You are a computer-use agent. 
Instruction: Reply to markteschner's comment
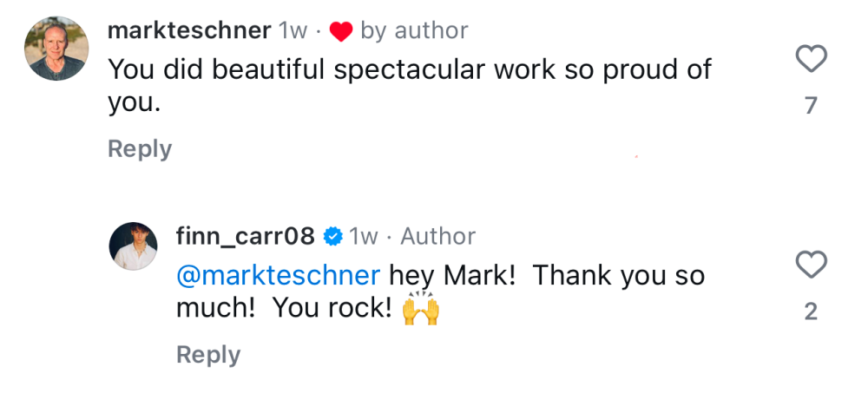140,149
